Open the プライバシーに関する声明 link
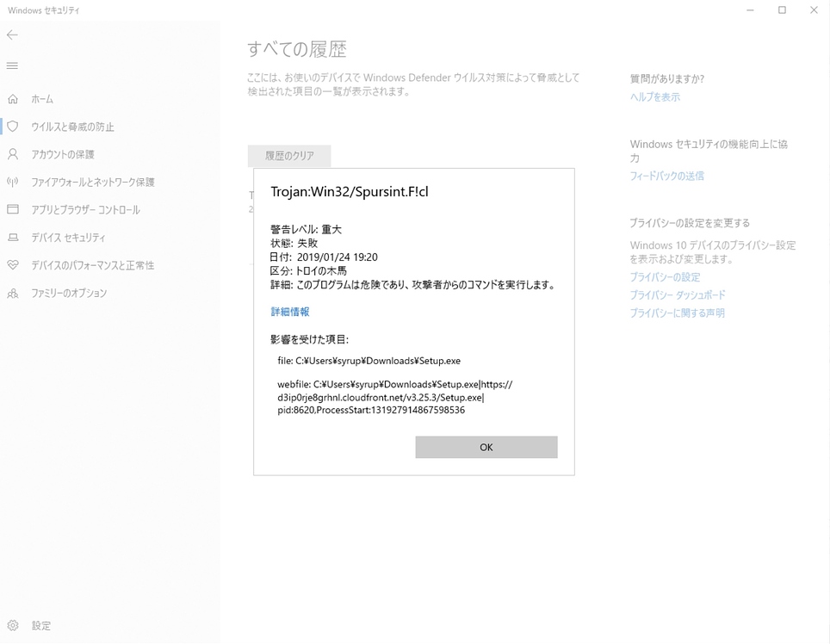The height and width of the screenshot is (644, 830). (x=677, y=313)
